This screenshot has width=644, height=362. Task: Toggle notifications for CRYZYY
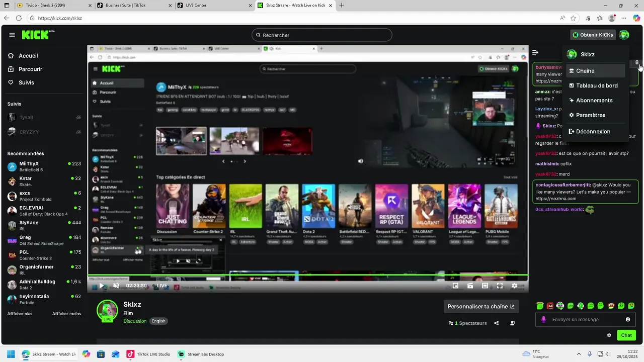pyautogui.click(x=78, y=132)
